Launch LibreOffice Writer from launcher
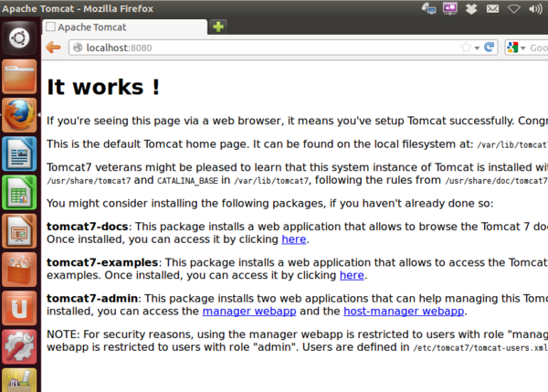Viewport: 548px width, 392px height. [19, 154]
